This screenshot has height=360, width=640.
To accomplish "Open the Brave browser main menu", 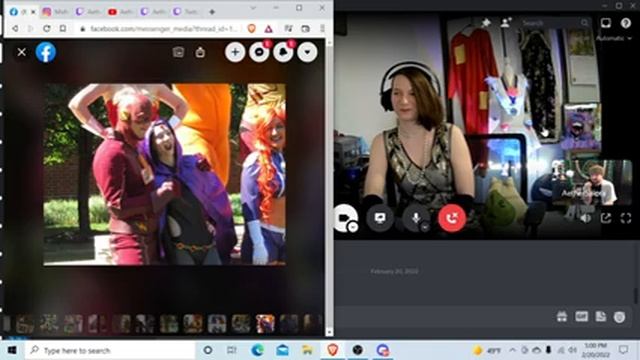I will pyautogui.click(x=322, y=29).
